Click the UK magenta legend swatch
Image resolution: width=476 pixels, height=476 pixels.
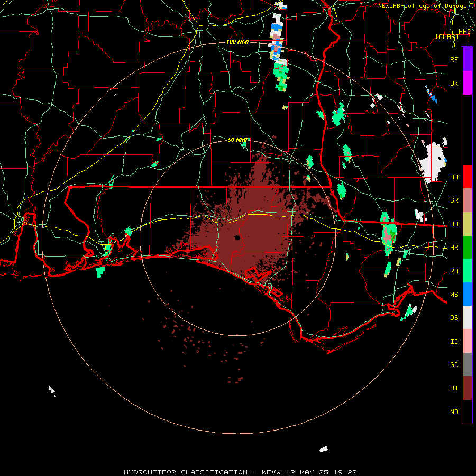point(467,83)
